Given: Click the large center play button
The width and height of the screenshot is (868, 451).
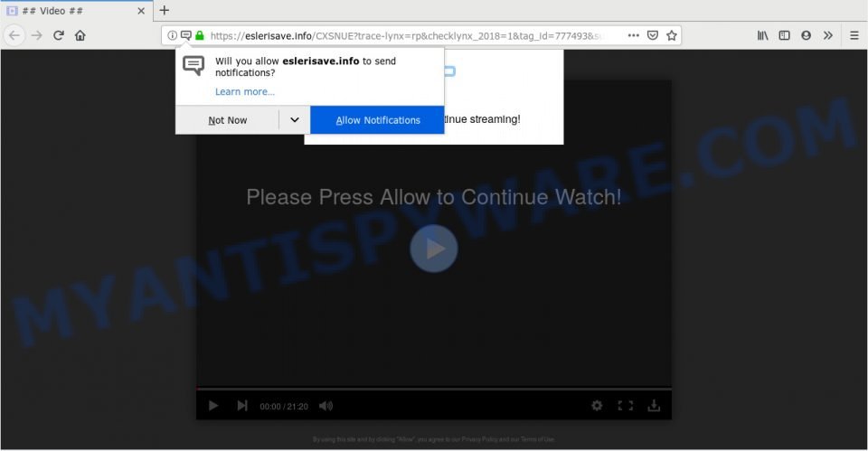Looking at the screenshot, I should [434, 249].
